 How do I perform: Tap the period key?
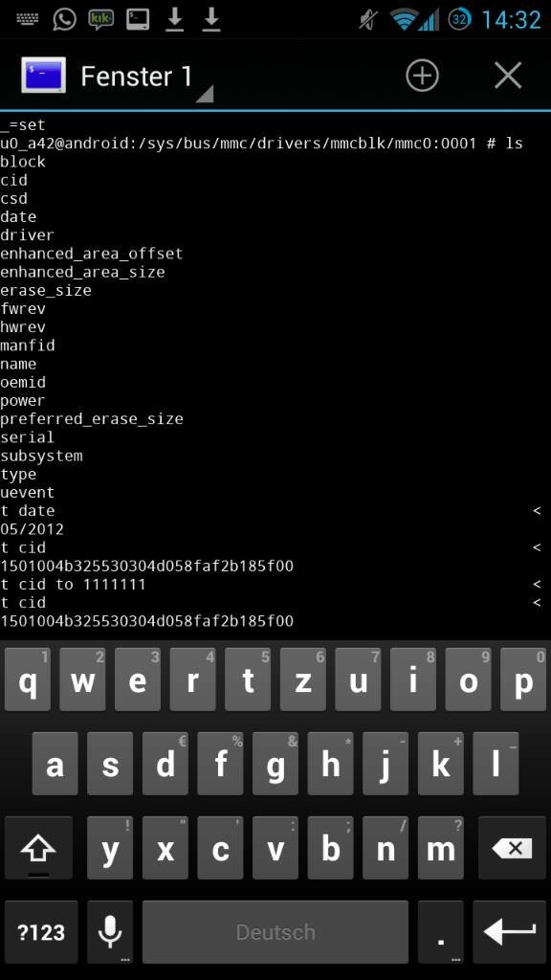pos(441,932)
